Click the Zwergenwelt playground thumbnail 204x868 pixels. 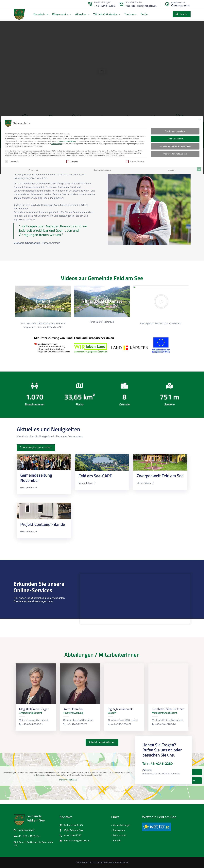click(x=160, y=462)
